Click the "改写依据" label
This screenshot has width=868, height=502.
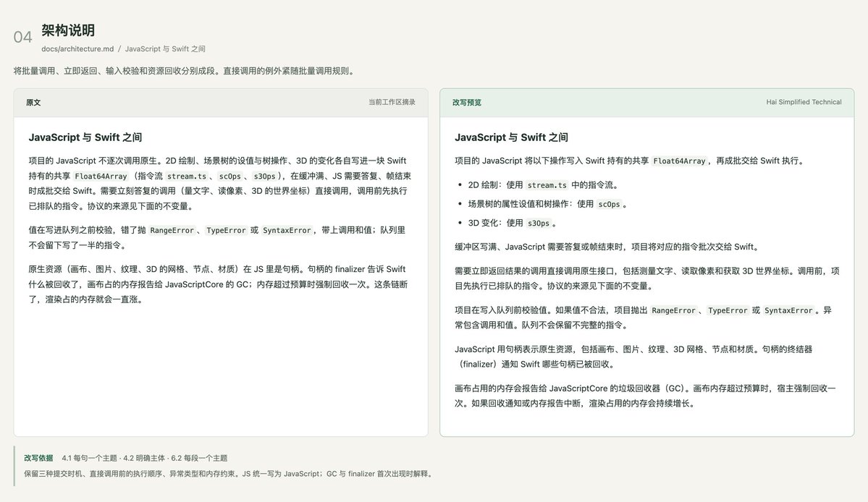click(x=38, y=458)
